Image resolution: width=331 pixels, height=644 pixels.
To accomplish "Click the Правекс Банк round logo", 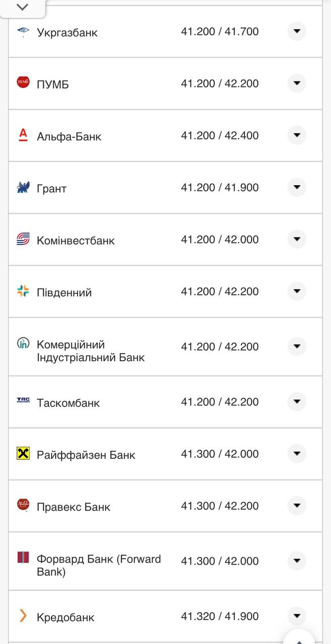I will [x=22, y=506].
